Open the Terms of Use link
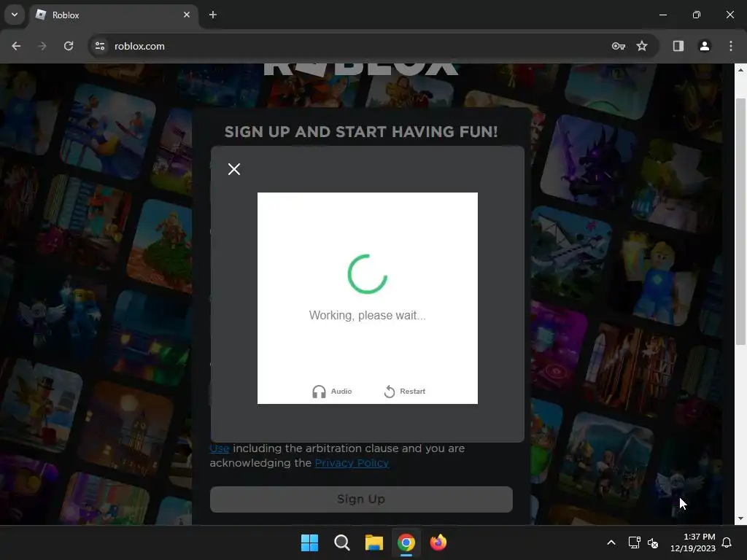 (220, 448)
